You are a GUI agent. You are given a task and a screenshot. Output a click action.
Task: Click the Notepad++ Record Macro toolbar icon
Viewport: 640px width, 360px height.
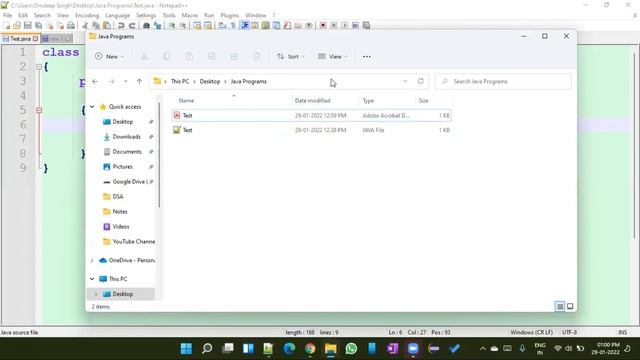323,25
